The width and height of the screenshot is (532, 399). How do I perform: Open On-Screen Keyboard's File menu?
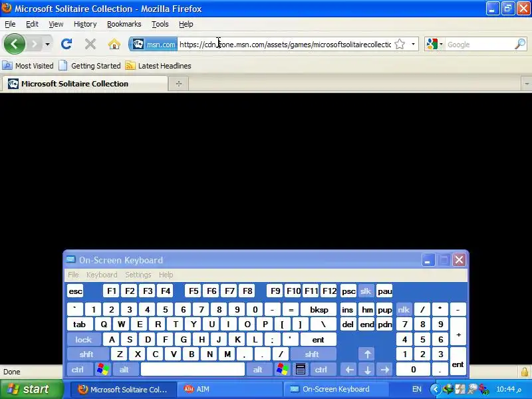click(73, 275)
